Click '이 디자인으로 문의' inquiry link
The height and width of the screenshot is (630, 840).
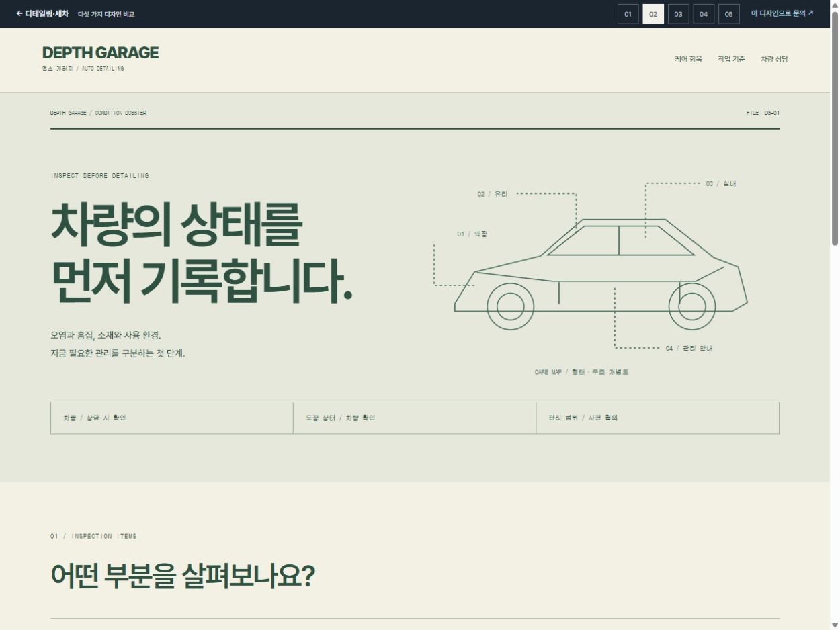tap(782, 13)
